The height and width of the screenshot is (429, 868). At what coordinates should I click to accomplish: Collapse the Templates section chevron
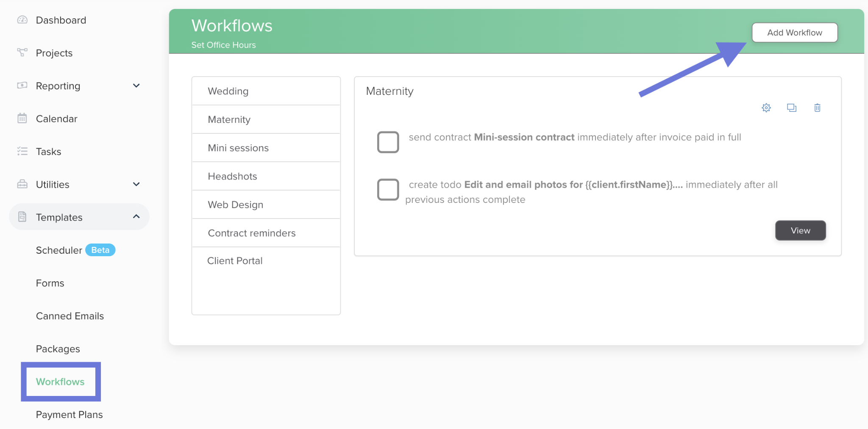point(136,216)
